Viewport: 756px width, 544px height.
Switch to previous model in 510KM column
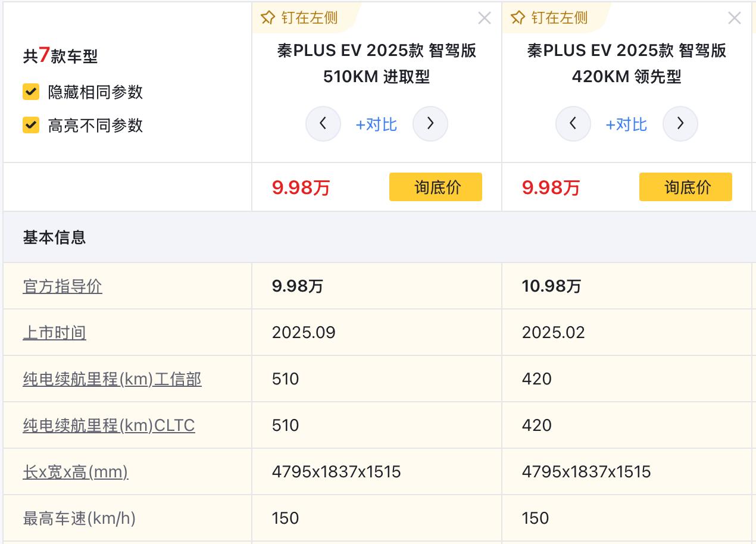323,124
